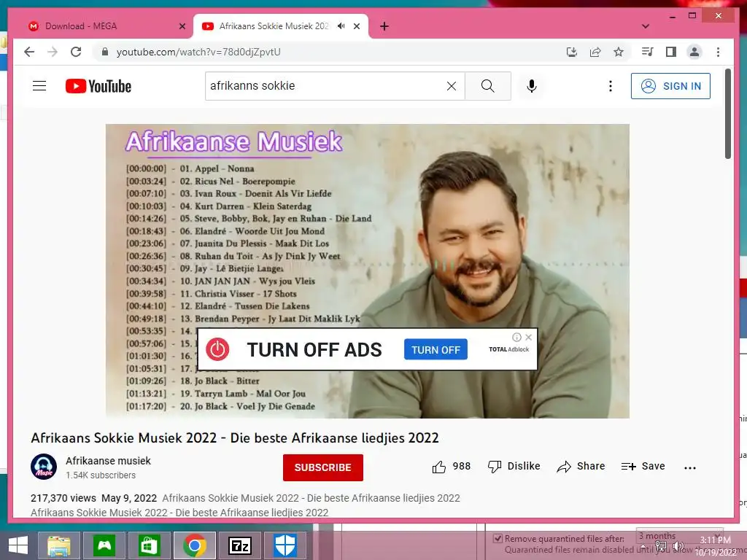Screen dimensions: 747x560
Task: Click the install app icon in address bar
Action: [x=572, y=52]
